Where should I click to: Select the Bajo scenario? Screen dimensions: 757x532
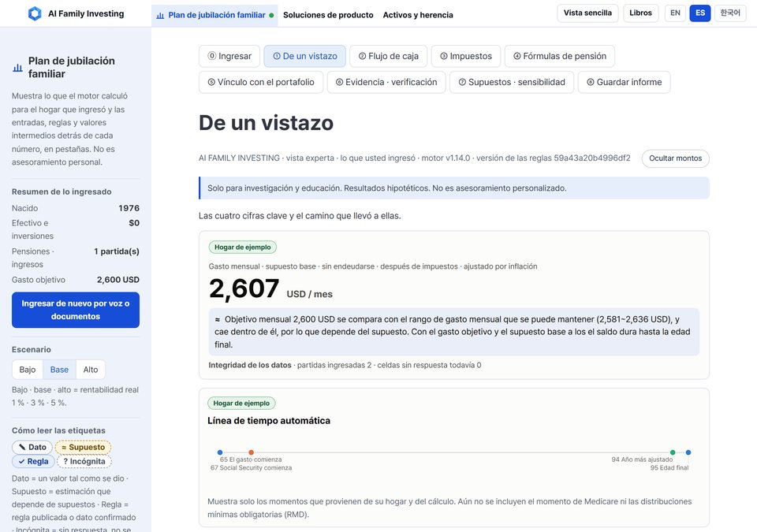click(x=28, y=370)
